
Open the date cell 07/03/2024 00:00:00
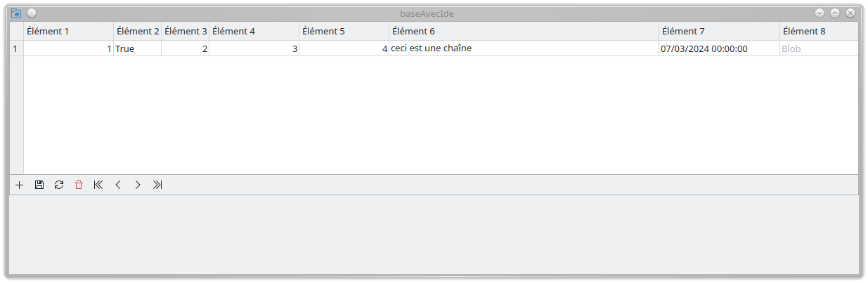point(720,48)
